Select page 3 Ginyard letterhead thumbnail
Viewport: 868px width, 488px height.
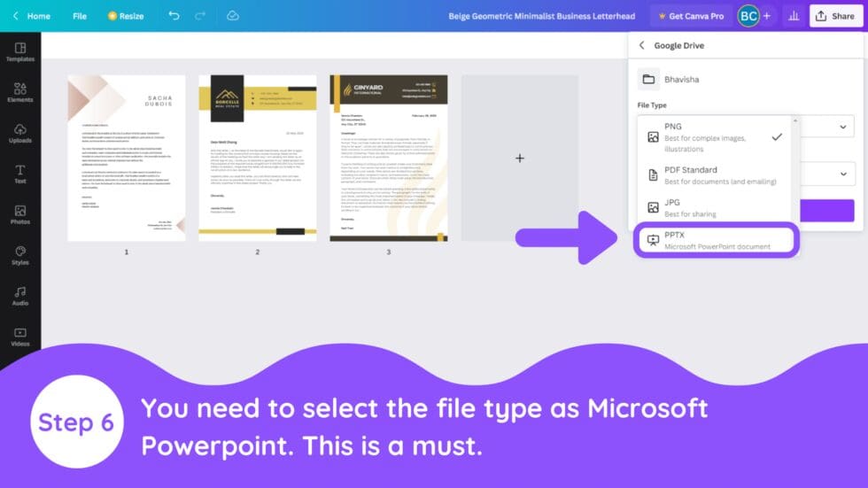389,159
